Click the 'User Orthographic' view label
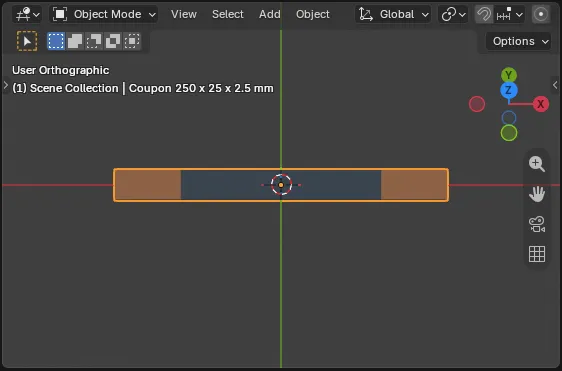This screenshot has width=562, height=371. click(x=61, y=70)
